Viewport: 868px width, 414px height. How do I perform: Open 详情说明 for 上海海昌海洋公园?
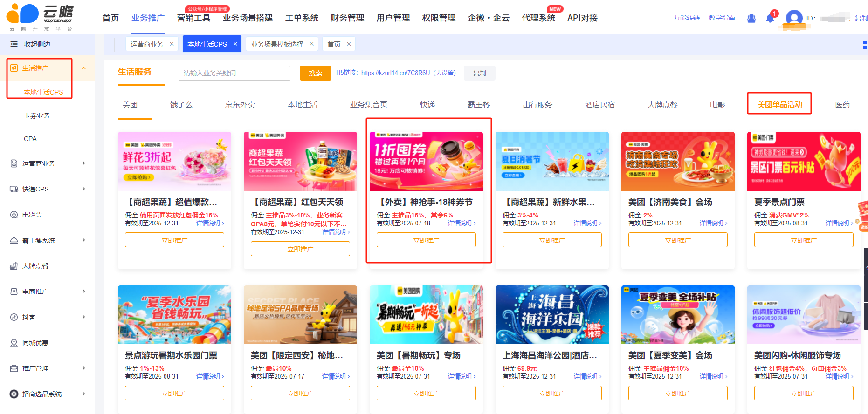coord(587,376)
